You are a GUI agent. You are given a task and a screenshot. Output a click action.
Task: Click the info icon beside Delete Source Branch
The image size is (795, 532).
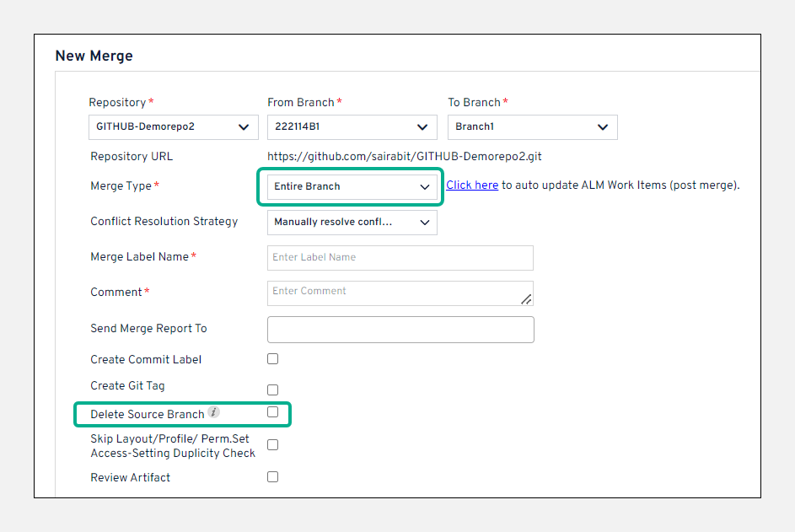pos(214,413)
